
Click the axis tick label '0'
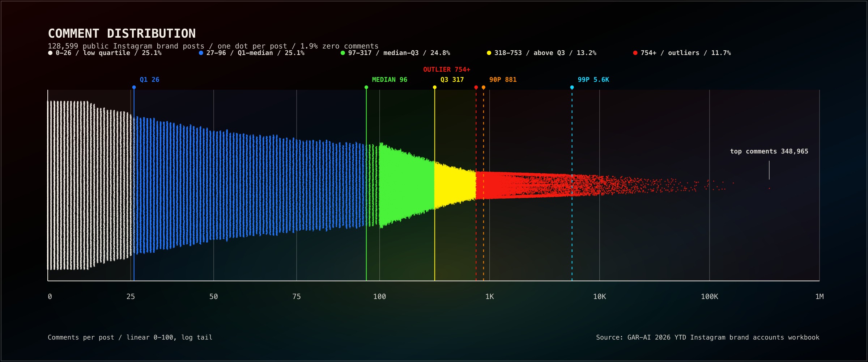click(50, 297)
